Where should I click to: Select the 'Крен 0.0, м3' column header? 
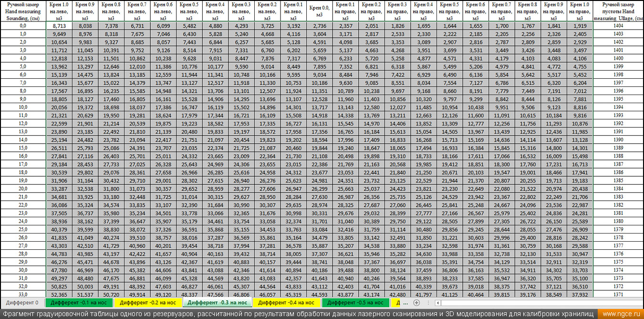(320, 11)
